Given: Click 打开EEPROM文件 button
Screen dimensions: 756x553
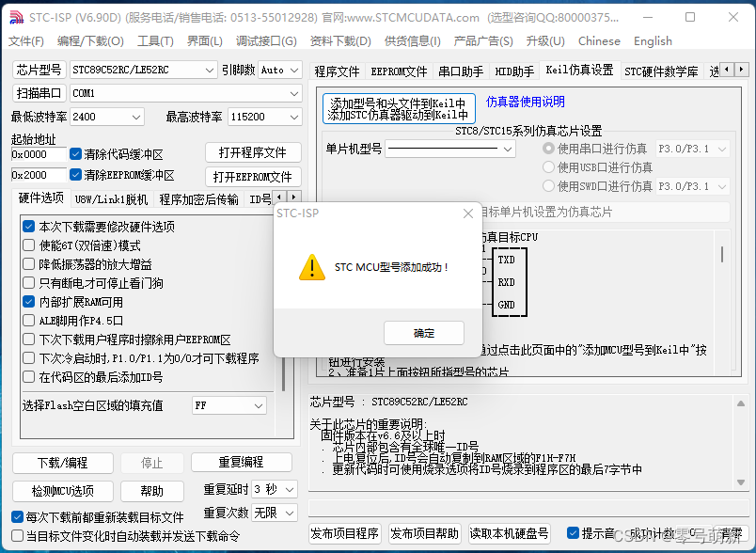Looking at the screenshot, I should pos(253,177).
